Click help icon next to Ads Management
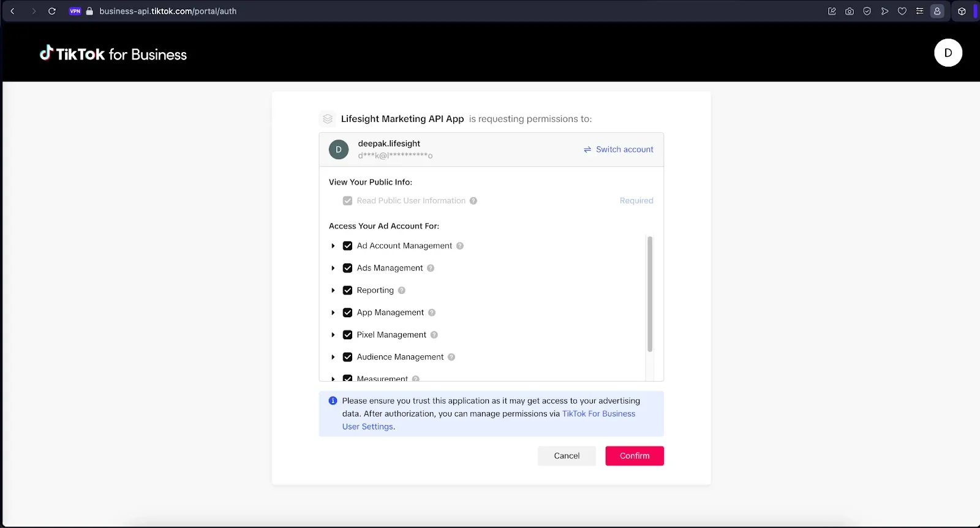 [x=431, y=268]
